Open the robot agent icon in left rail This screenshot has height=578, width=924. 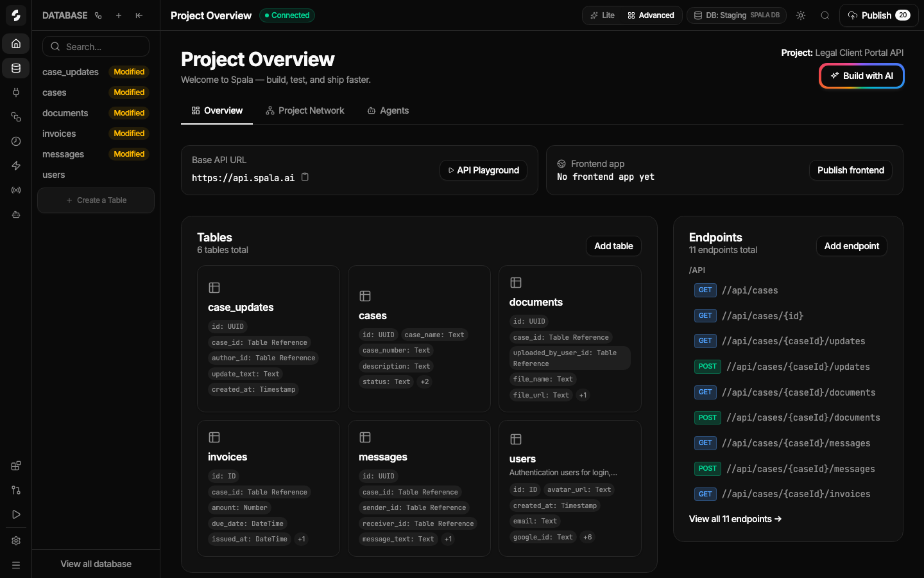click(x=16, y=215)
